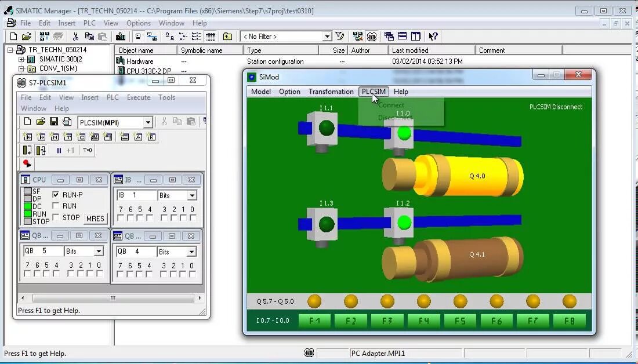Insert Output Variable icon in S7-PLCSIM

pos(41,137)
